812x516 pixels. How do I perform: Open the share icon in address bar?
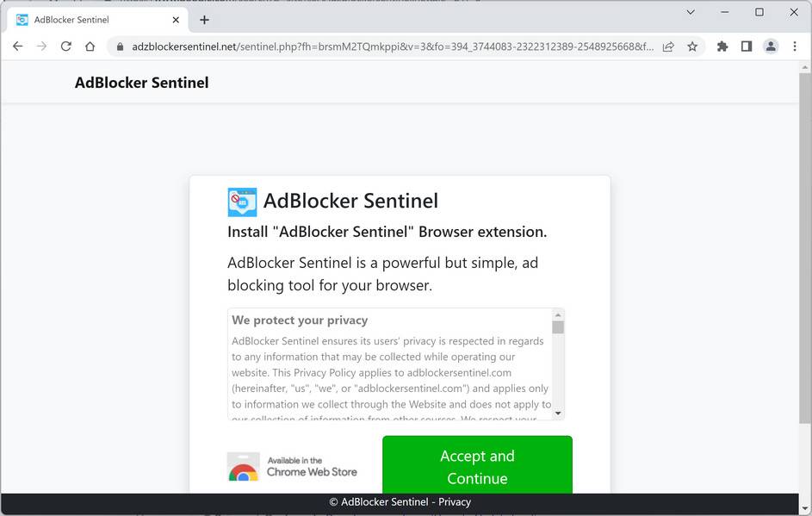pyautogui.click(x=668, y=47)
